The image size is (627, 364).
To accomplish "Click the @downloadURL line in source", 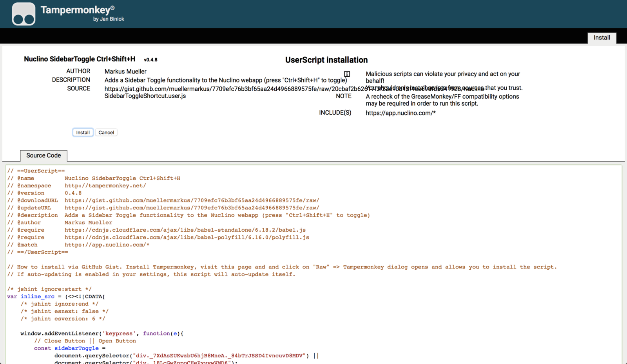I will pyautogui.click(x=163, y=200).
